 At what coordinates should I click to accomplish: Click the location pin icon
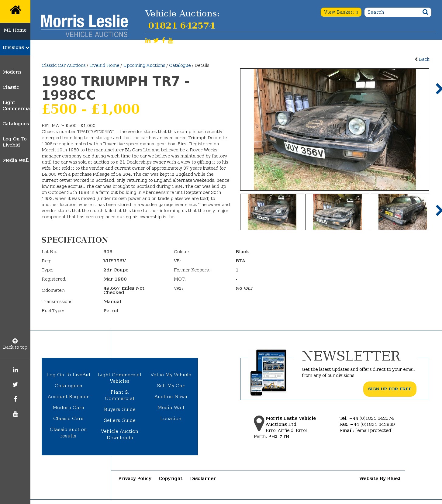point(259,423)
